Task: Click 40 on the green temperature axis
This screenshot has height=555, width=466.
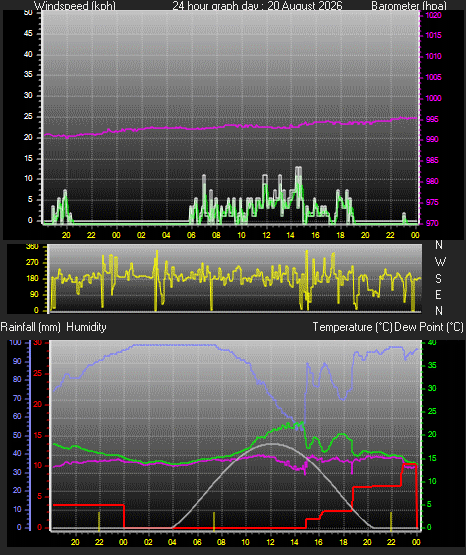Action: point(432,342)
